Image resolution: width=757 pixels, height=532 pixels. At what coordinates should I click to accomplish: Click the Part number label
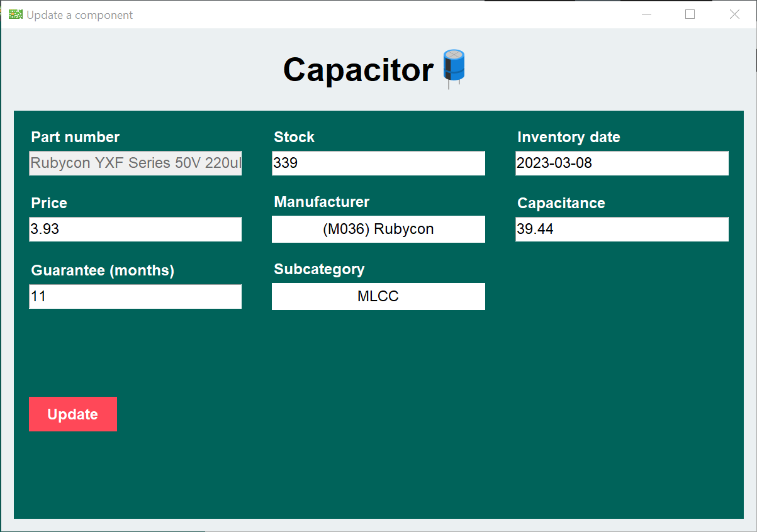tap(76, 137)
